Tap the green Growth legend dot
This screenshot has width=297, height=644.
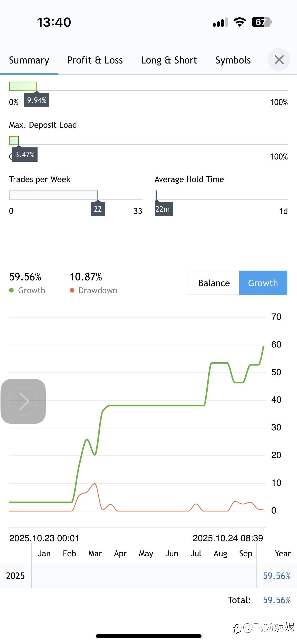pos(11,290)
